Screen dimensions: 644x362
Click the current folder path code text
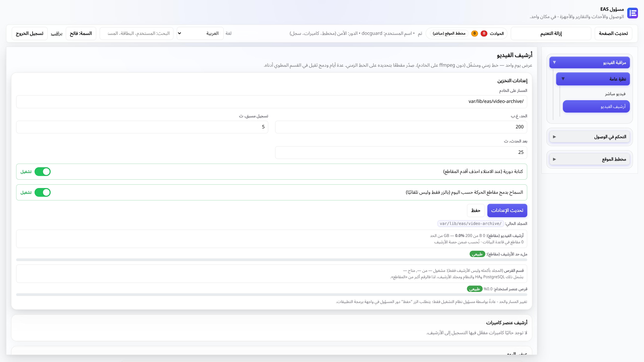pos(470,224)
